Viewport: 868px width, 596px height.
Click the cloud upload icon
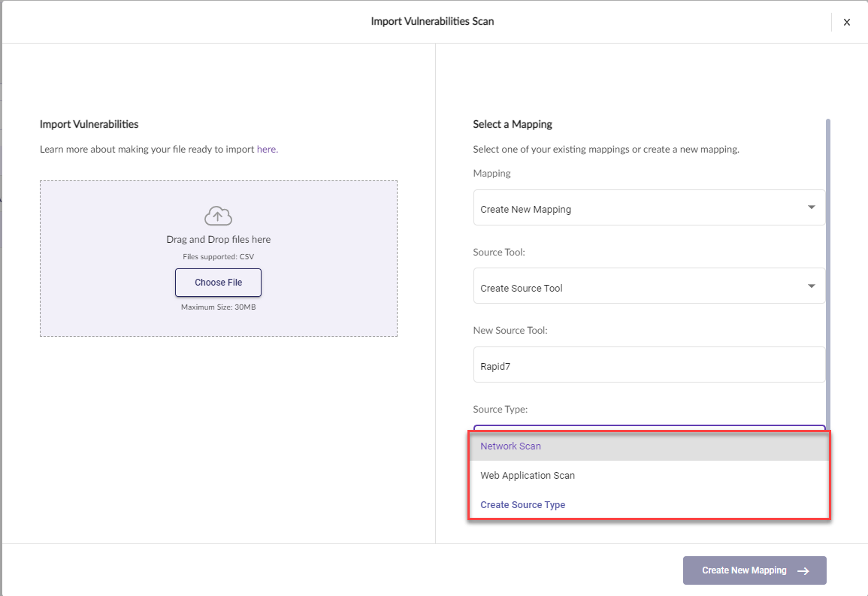[218, 216]
